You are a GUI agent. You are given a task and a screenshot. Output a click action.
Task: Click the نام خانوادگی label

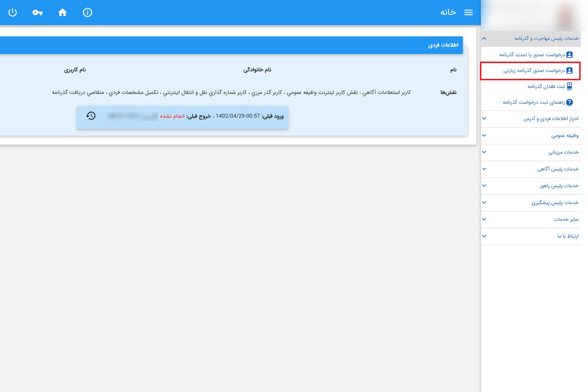click(x=257, y=70)
